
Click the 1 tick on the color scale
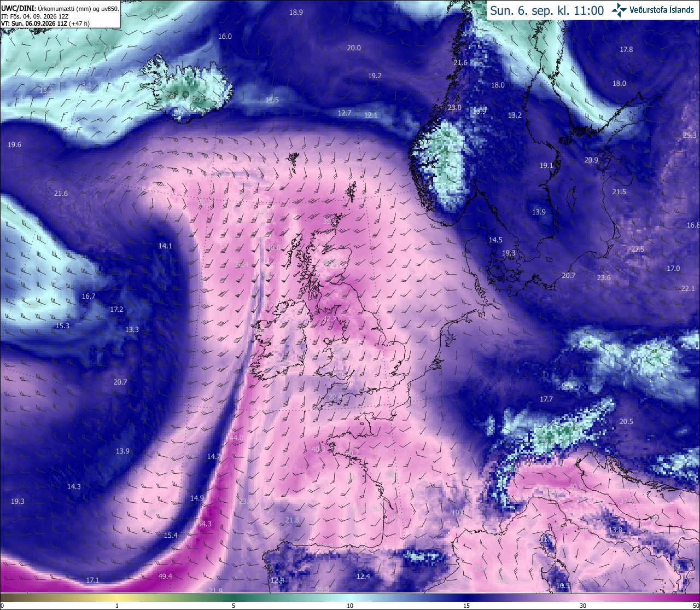pos(117,606)
